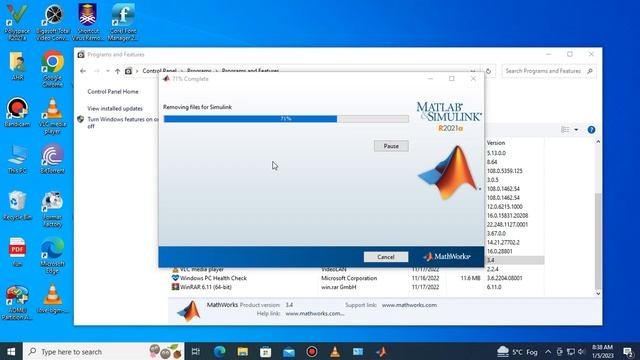Open Google Chrome desktop shortcut
This screenshot has width=640, height=360.
[x=53, y=69]
